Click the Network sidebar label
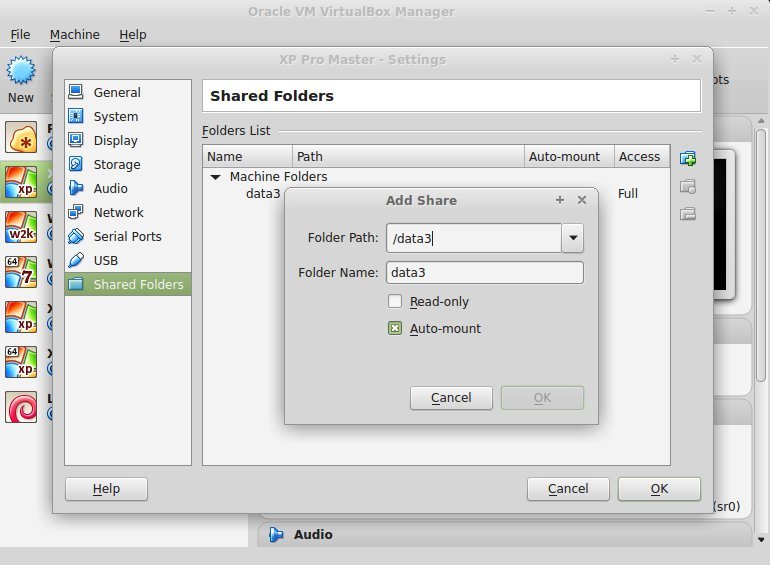Image resolution: width=770 pixels, height=565 pixels. click(119, 213)
